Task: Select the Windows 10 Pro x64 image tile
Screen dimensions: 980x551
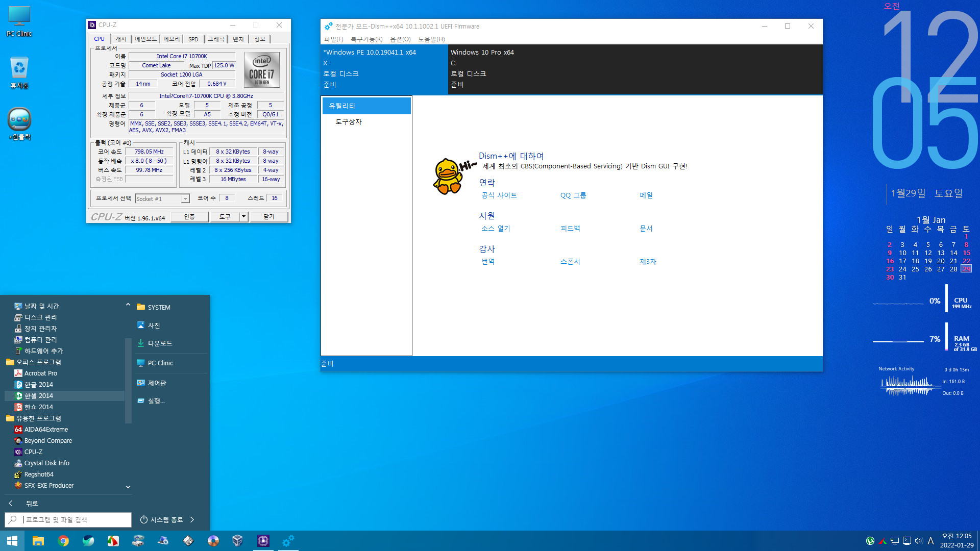Action: pos(635,69)
